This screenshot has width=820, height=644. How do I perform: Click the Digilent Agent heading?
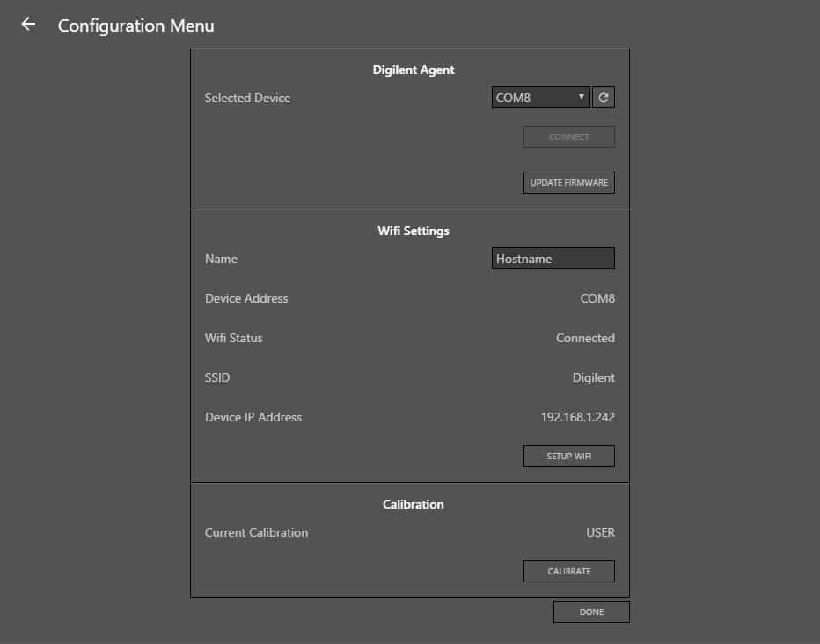(x=414, y=70)
